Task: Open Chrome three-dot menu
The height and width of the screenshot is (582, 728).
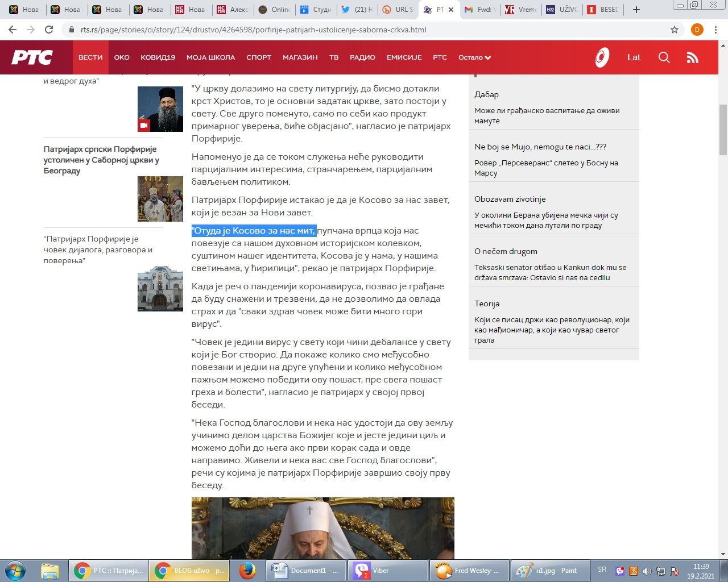Action: 716,30
